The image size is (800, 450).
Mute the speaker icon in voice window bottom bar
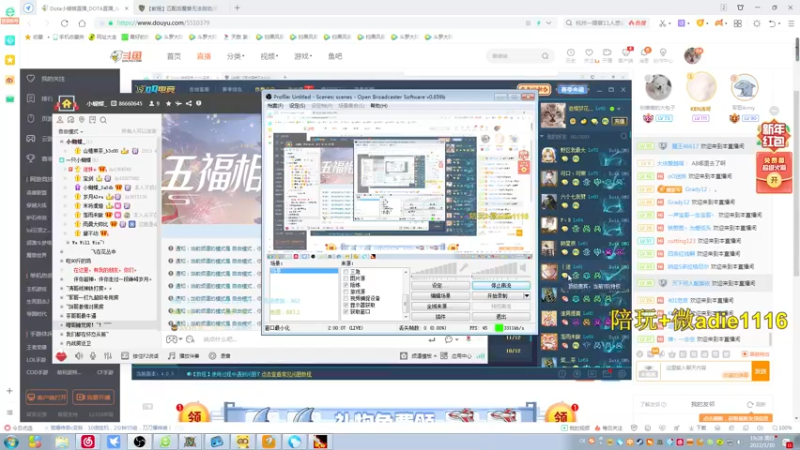coord(79,356)
